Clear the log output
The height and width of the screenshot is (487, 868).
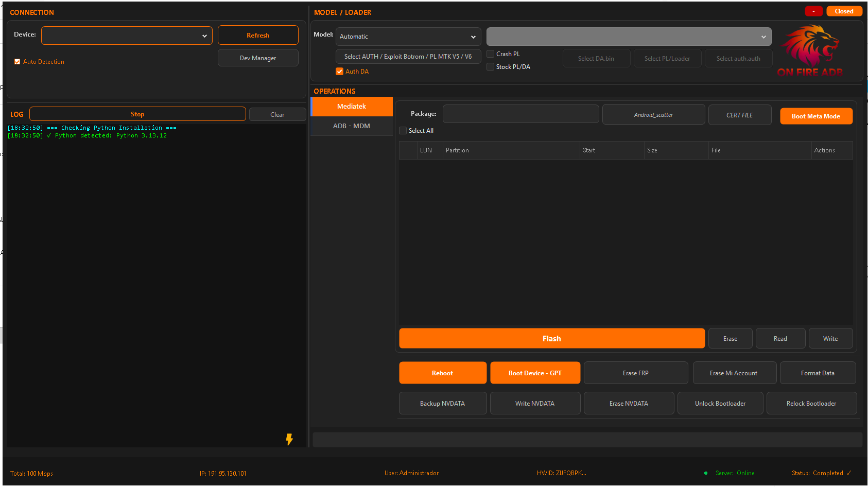coord(277,115)
